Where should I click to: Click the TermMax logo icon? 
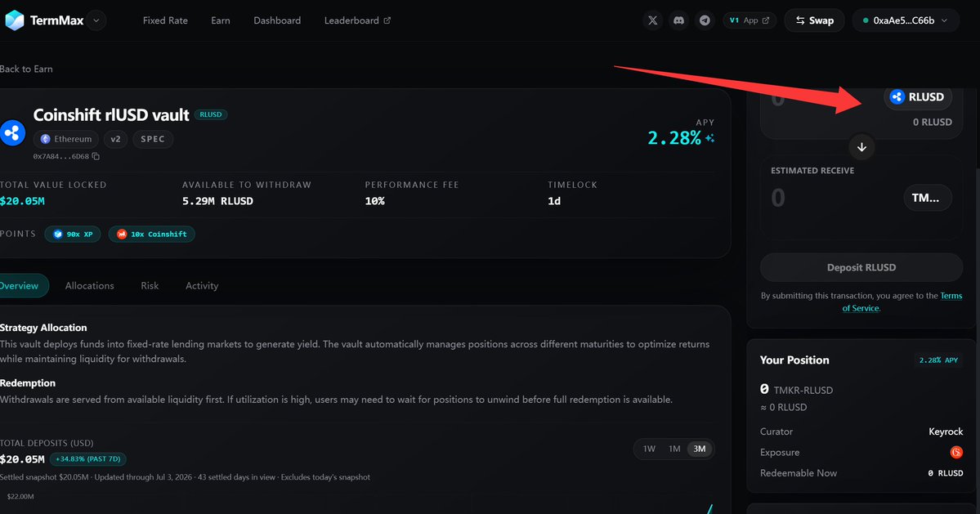tap(15, 20)
